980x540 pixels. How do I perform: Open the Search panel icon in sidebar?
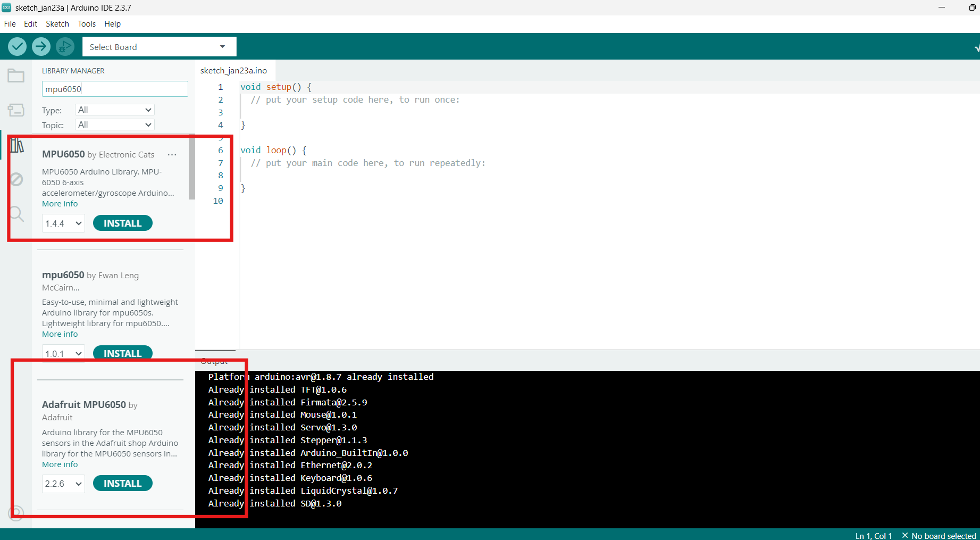(16, 214)
